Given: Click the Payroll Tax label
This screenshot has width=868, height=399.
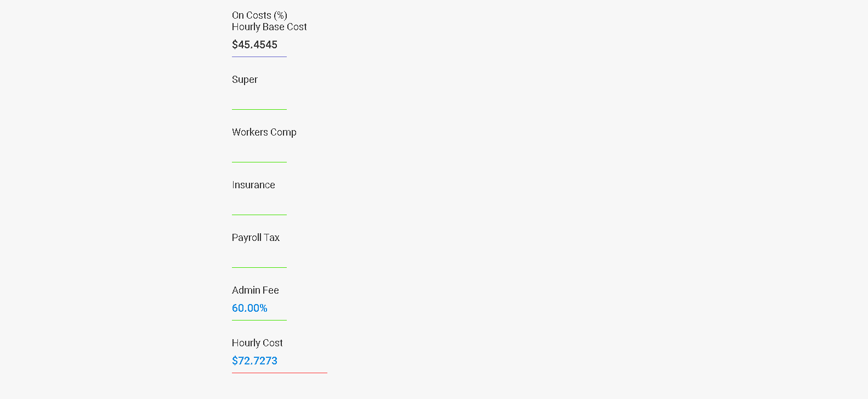Looking at the screenshot, I should (x=256, y=238).
